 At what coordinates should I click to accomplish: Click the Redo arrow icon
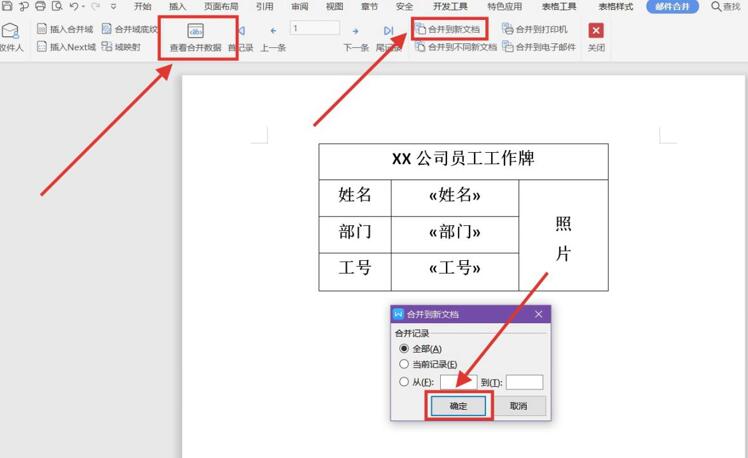pos(95,6)
